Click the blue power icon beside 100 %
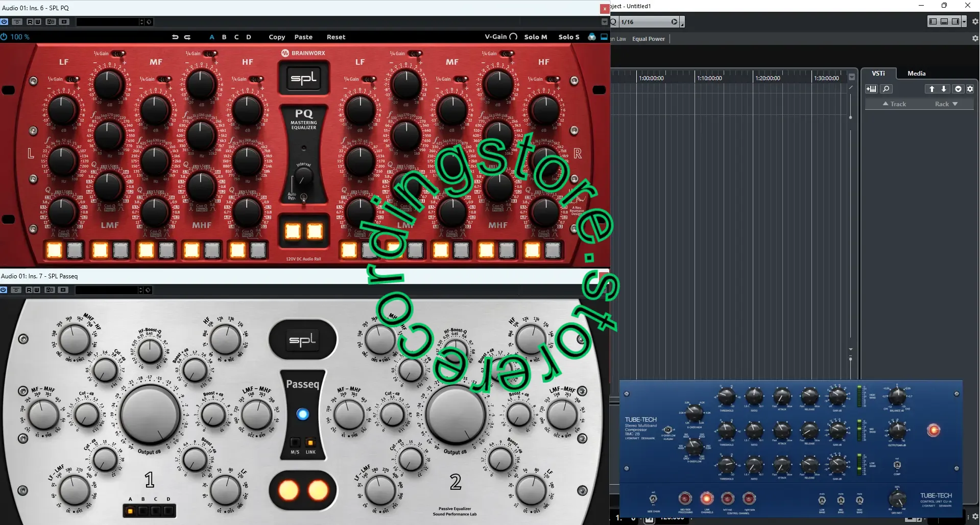Screen dimensions: 980x525 (4, 37)
